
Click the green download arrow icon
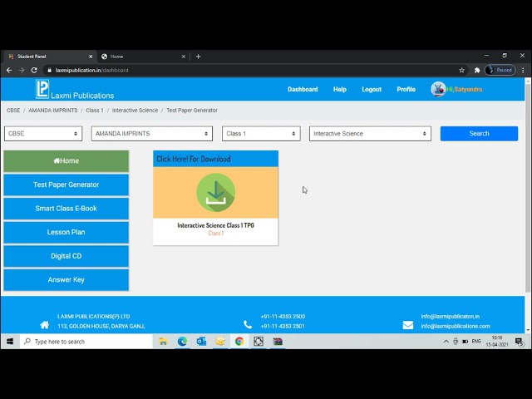tap(215, 192)
